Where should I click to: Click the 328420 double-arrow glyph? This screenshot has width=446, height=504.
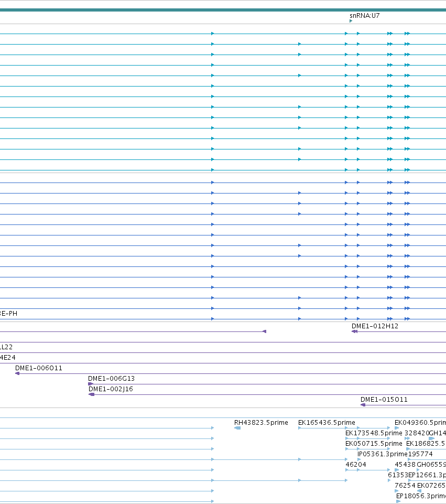coord(407,438)
